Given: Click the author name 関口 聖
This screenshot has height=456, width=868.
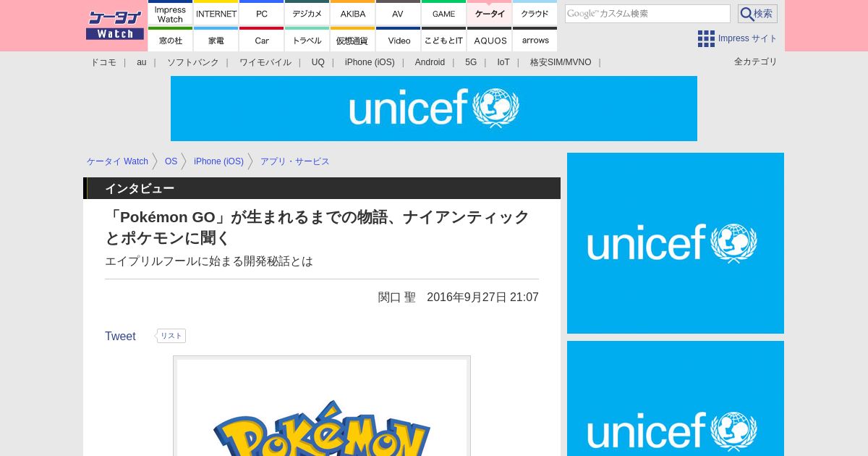Looking at the screenshot, I should 397,297.
